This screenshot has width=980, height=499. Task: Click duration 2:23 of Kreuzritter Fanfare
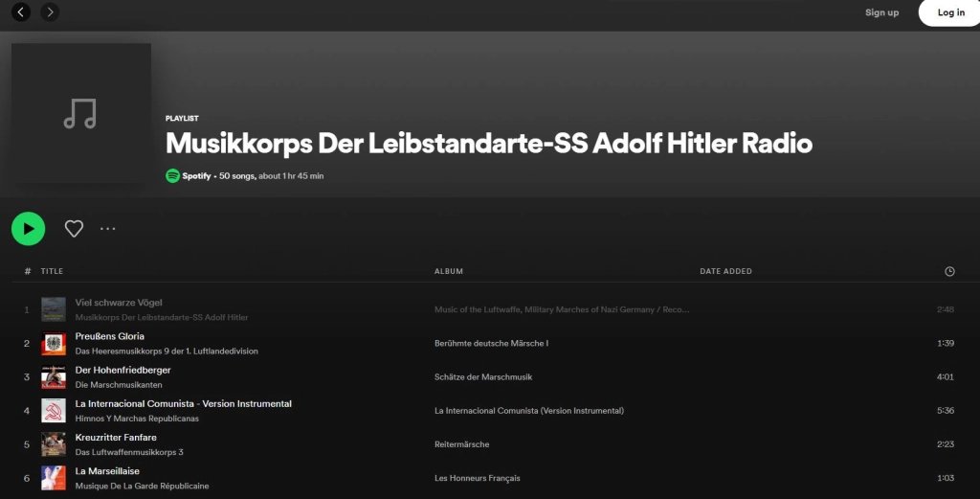945,444
